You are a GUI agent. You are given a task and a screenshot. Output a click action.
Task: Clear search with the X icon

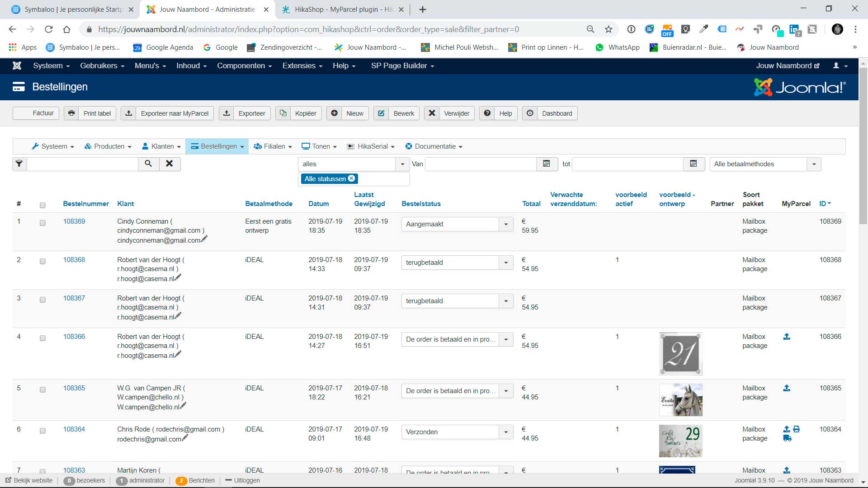(170, 164)
